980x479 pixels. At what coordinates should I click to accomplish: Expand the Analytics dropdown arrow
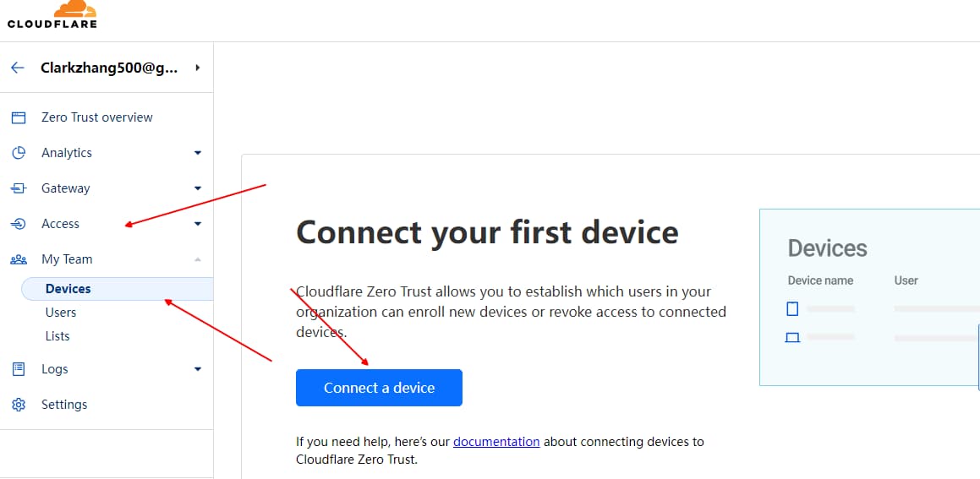tap(198, 153)
